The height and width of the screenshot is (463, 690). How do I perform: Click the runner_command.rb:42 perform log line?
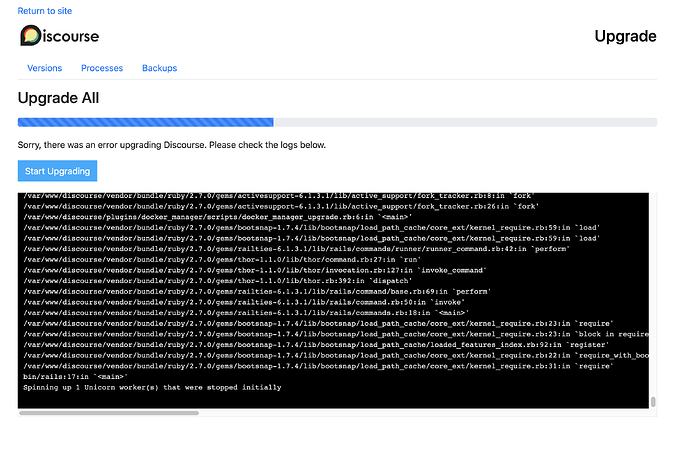click(x=296, y=249)
